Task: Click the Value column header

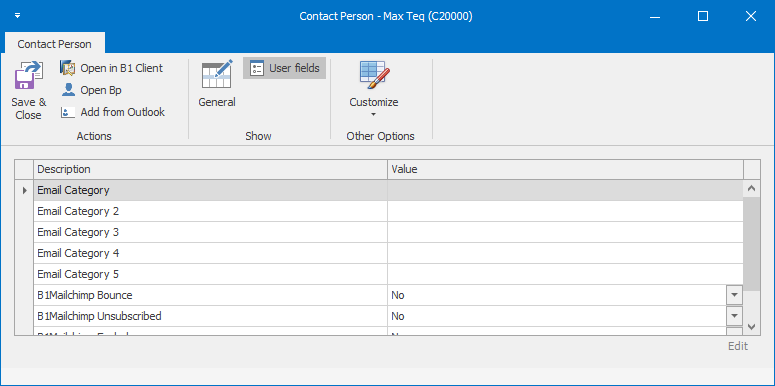Action: click(x=565, y=169)
